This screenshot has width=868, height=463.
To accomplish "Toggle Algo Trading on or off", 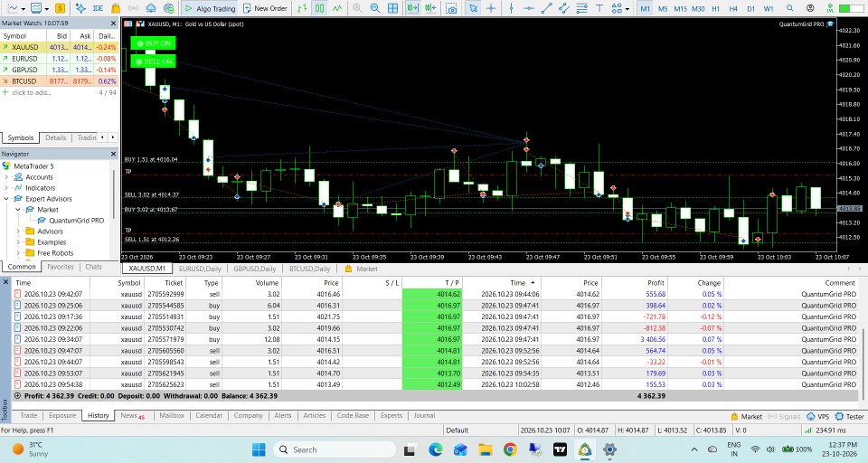I will click(210, 8).
